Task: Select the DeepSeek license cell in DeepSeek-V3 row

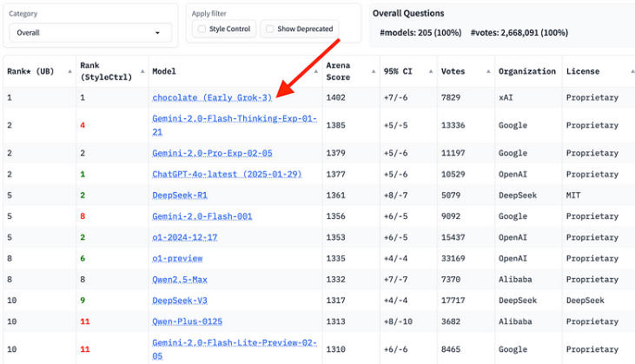Action: (x=585, y=301)
